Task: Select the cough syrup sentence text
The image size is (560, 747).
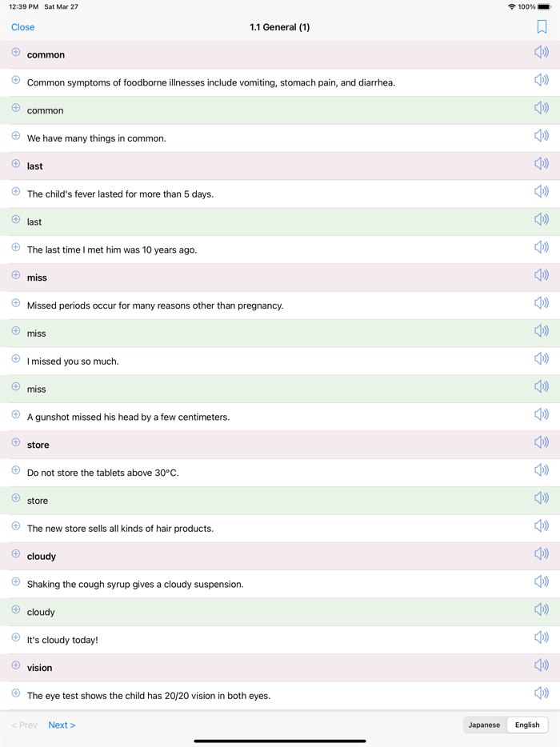Action: tap(135, 585)
